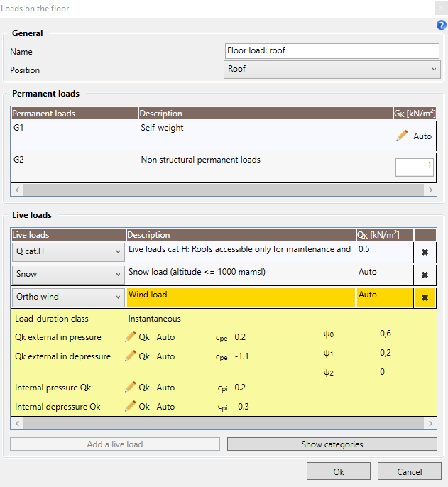Open the Position dropdown set to Roof
The width and height of the screenshot is (448, 487).
pyautogui.click(x=332, y=70)
